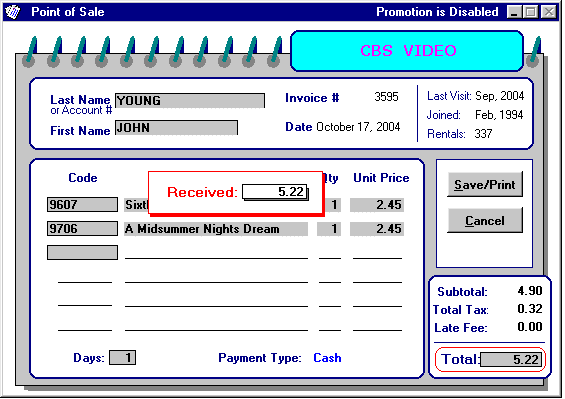This screenshot has height=399, width=565.
Task: Maximize the Point of Sale window
Action: click(x=531, y=12)
